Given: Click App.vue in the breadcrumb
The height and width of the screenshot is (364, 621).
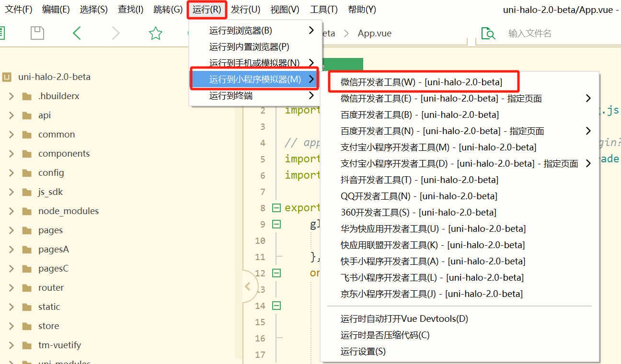Looking at the screenshot, I should tap(375, 34).
